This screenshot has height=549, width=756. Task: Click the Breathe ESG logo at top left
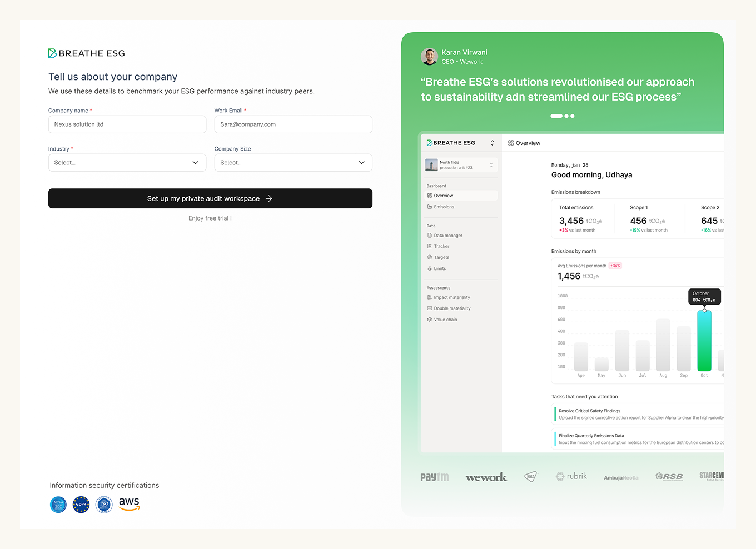87,53
